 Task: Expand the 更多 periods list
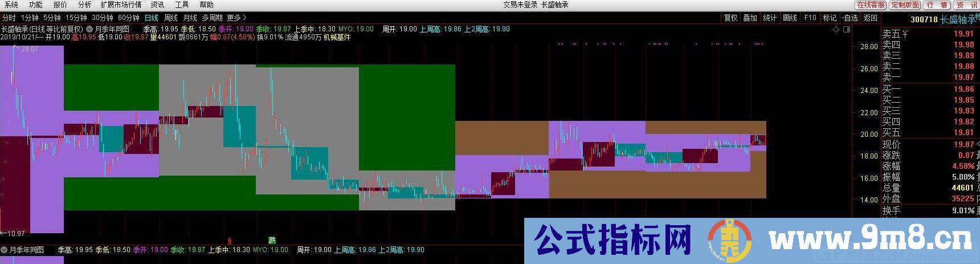236,18
